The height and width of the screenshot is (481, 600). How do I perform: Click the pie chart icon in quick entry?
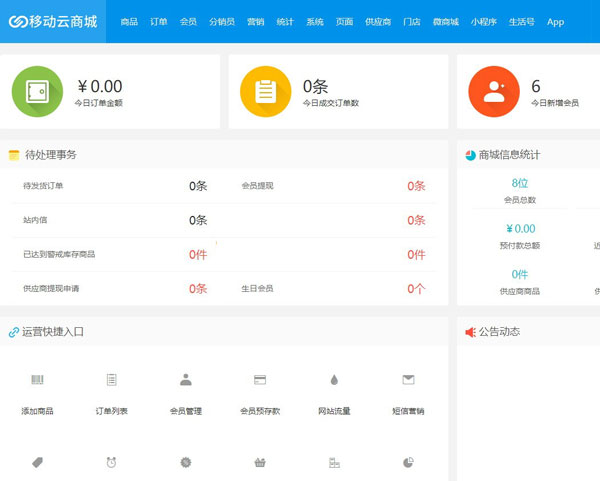pos(408,462)
